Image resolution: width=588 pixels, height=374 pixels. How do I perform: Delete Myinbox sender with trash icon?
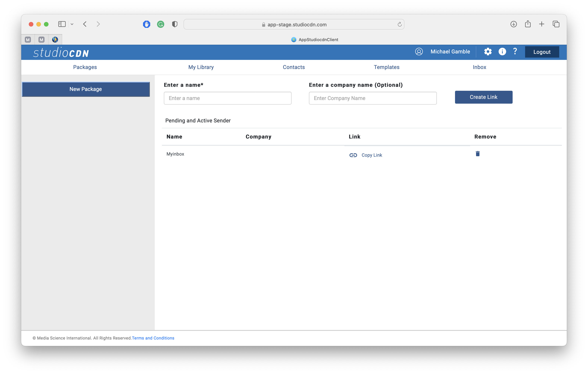[x=478, y=154]
